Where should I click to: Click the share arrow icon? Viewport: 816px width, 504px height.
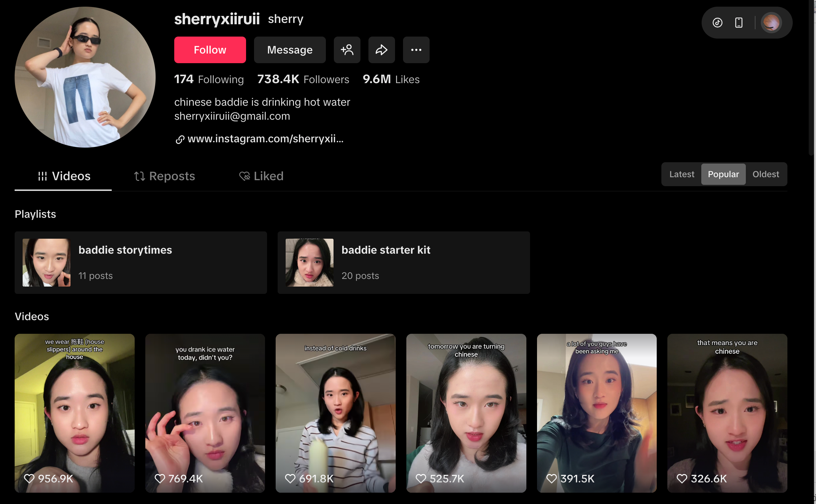point(381,50)
